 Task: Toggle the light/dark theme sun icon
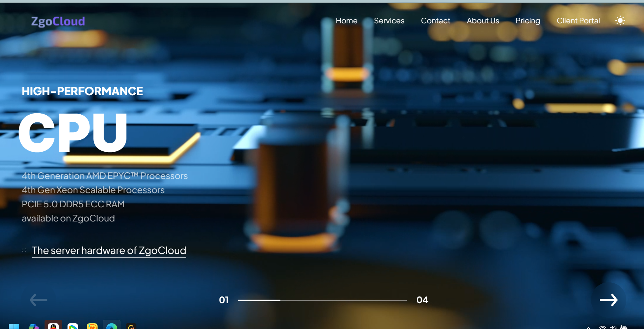pyautogui.click(x=620, y=21)
